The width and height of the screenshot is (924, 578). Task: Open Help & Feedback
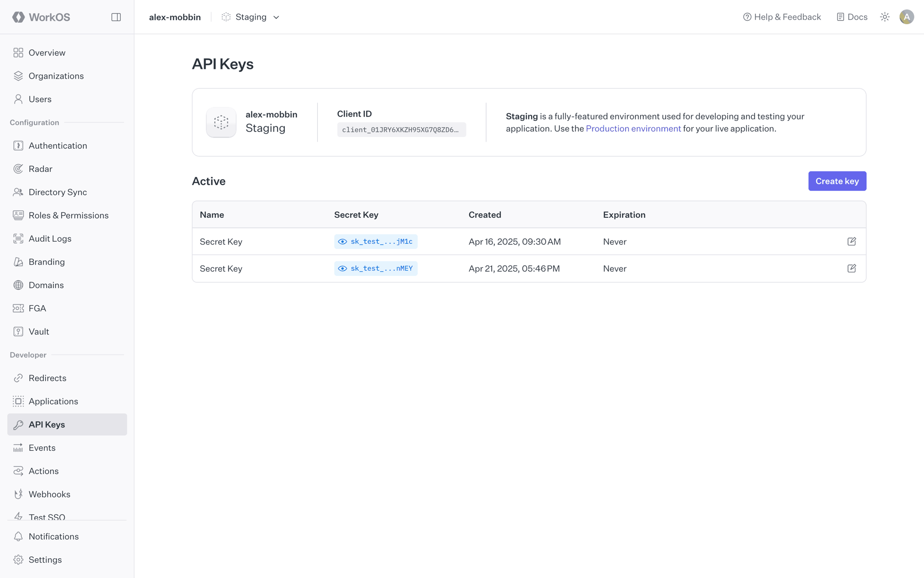[x=782, y=17]
